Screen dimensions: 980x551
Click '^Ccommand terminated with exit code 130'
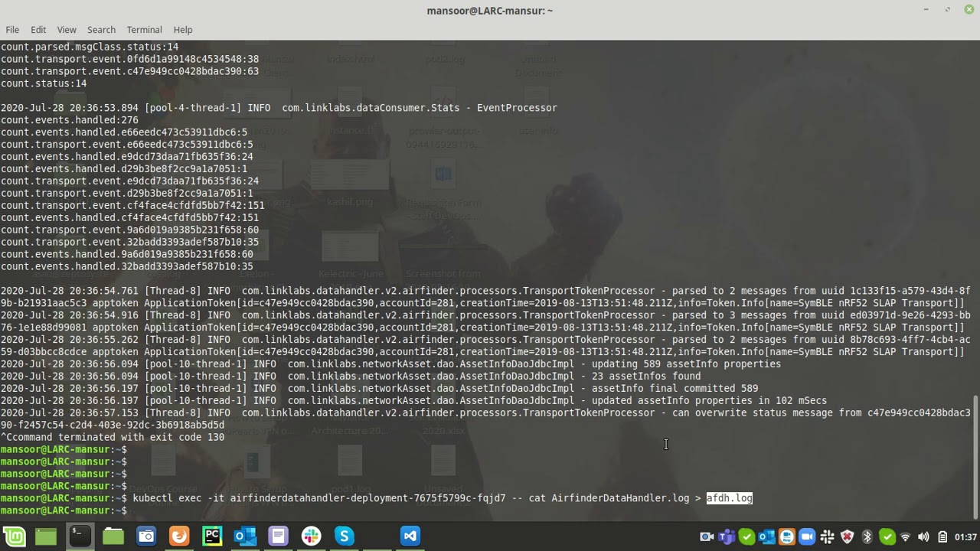coord(113,438)
